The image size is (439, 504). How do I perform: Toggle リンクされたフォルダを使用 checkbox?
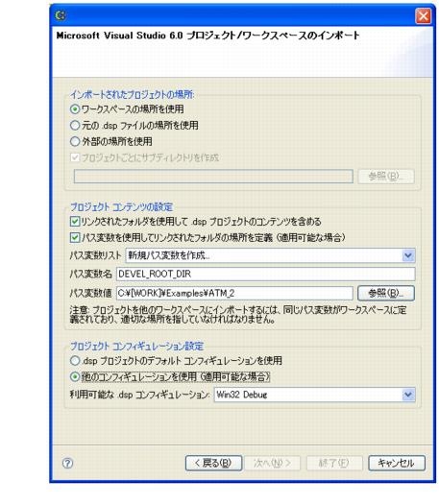point(75,222)
